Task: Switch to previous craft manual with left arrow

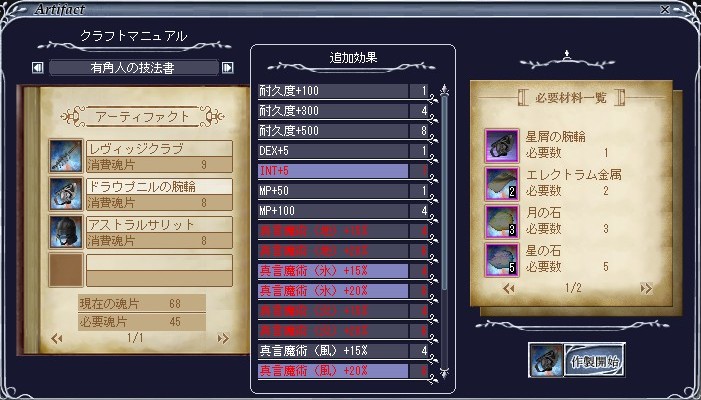Action: 38,67
